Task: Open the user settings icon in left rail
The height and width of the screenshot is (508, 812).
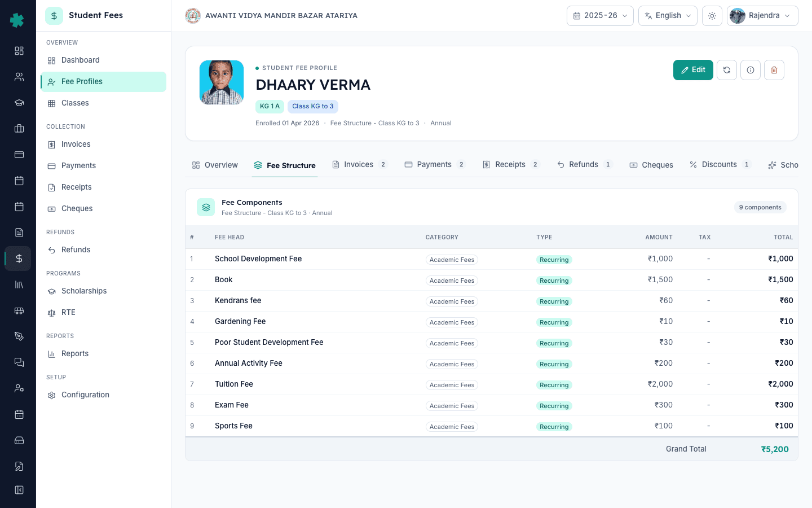Action: [19, 388]
